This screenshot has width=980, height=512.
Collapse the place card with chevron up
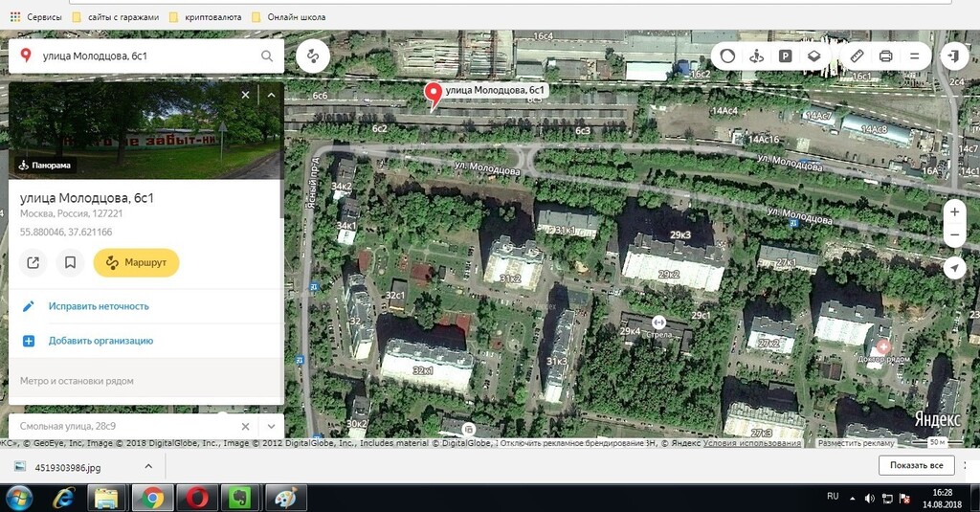tap(271, 95)
